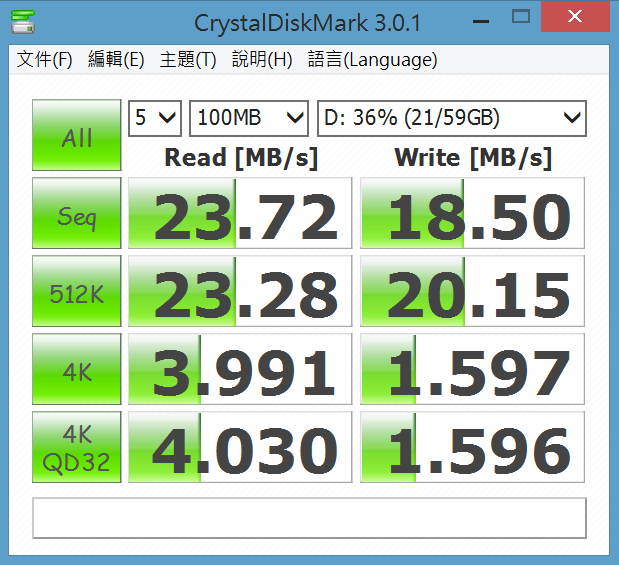
Task: Open the 編輯(E) menu
Action: coord(116,60)
